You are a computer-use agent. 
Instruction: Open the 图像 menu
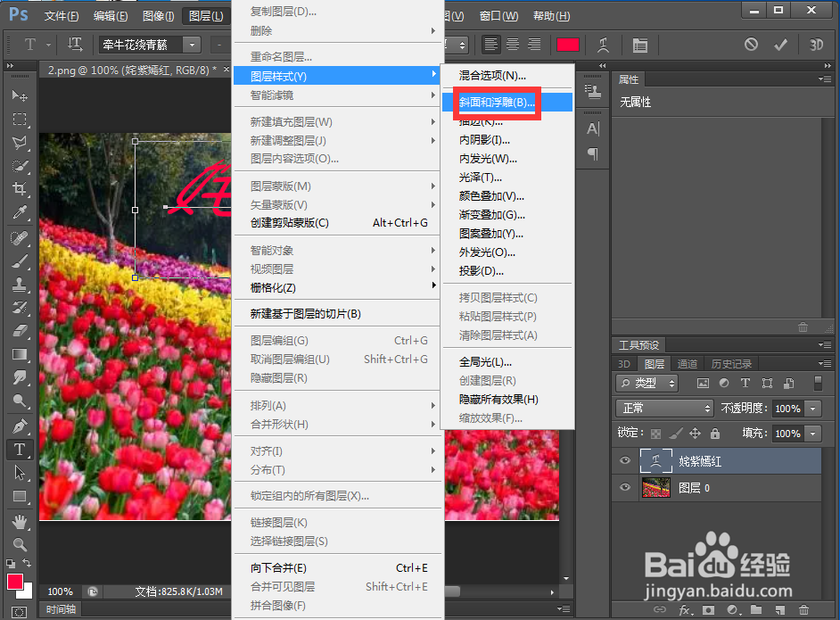point(159,16)
